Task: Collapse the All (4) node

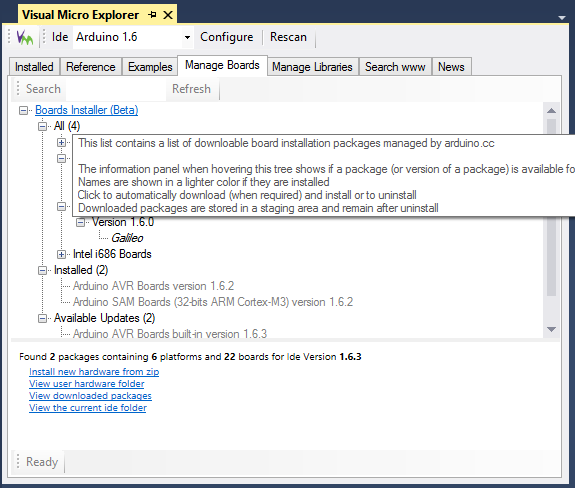Action: pos(43,126)
